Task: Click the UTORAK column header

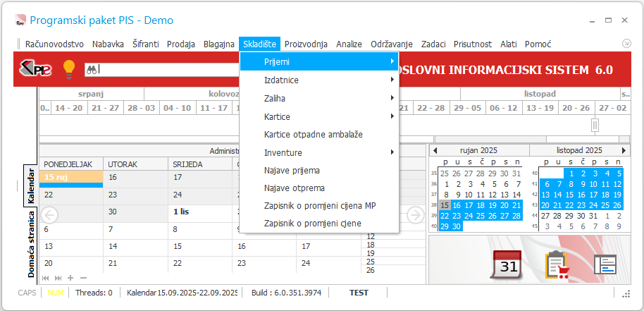Action: click(x=135, y=164)
